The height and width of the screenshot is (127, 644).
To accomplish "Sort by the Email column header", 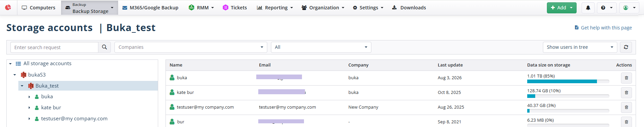I will [x=265, y=65].
